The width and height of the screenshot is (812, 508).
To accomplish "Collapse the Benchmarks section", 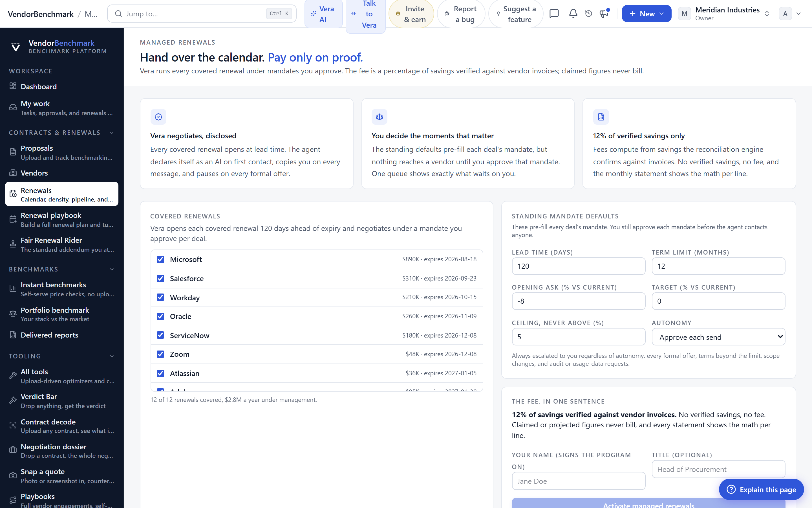I will pos(112,270).
